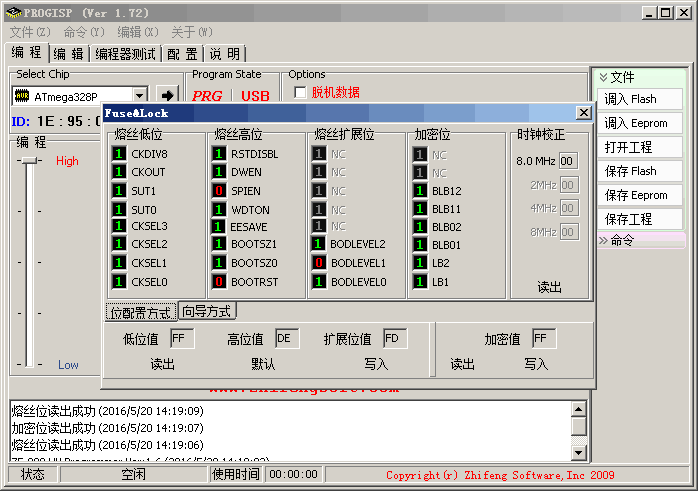The width and height of the screenshot is (698, 491).
Task: Toggle the DWEN fuse bit
Action: [219, 172]
